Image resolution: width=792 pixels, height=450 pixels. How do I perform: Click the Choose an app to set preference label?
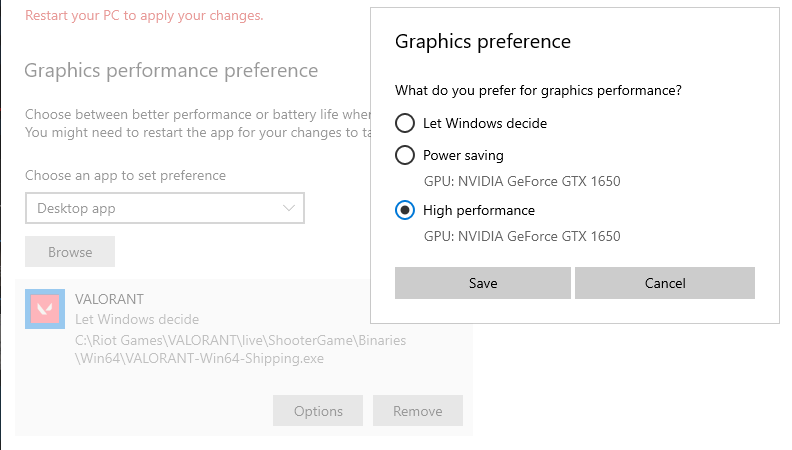click(126, 175)
